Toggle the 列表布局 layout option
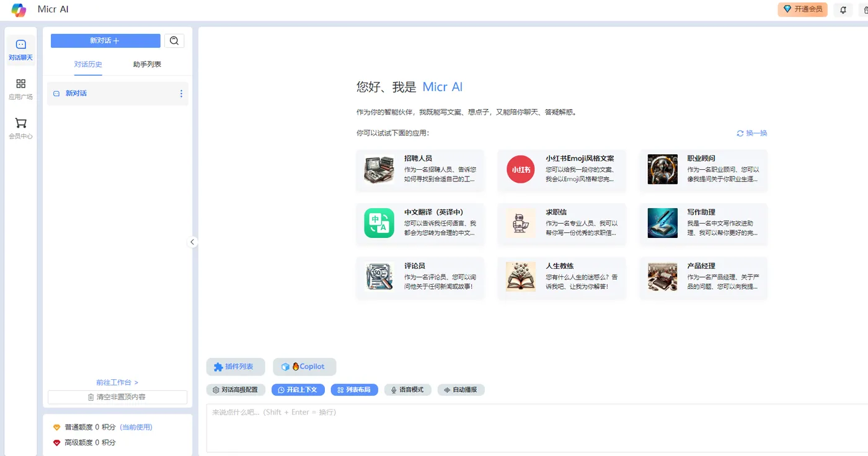 [354, 390]
